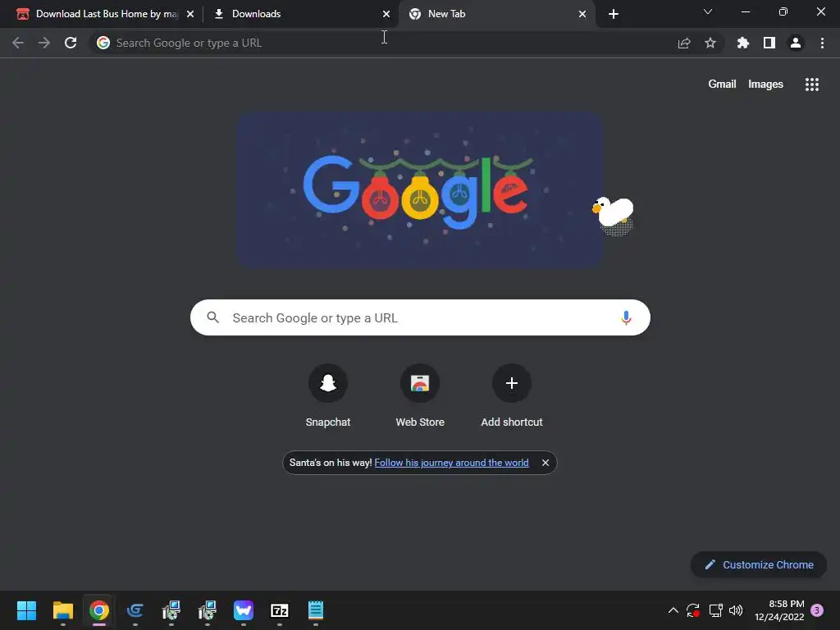
Task: Open the Web Store shortcut
Action: pyautogui.click(x=420, y=395)
